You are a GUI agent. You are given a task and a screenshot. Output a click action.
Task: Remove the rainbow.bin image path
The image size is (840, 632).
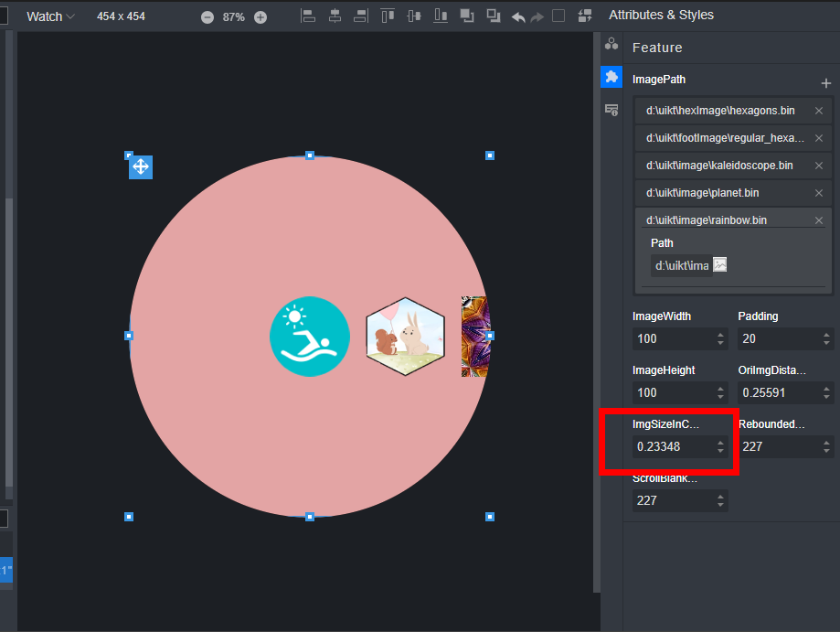click(x=819, y=220)
